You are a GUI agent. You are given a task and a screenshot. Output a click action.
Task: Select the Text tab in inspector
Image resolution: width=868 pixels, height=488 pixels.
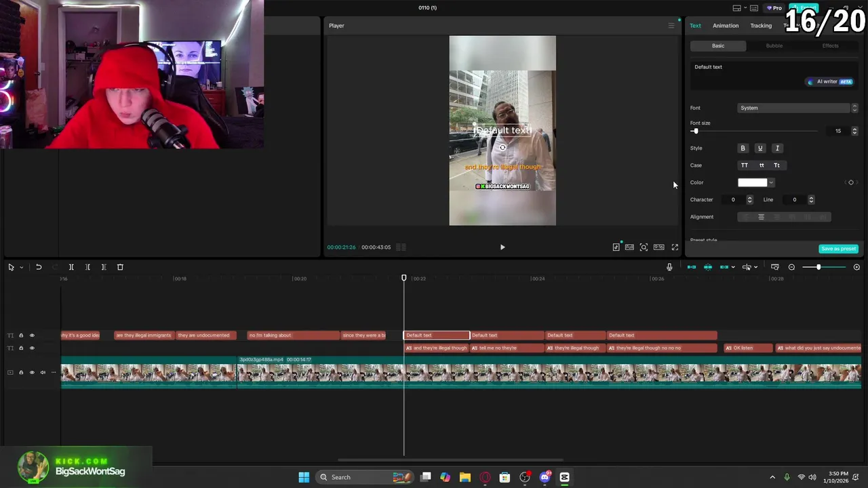point(696,26)
